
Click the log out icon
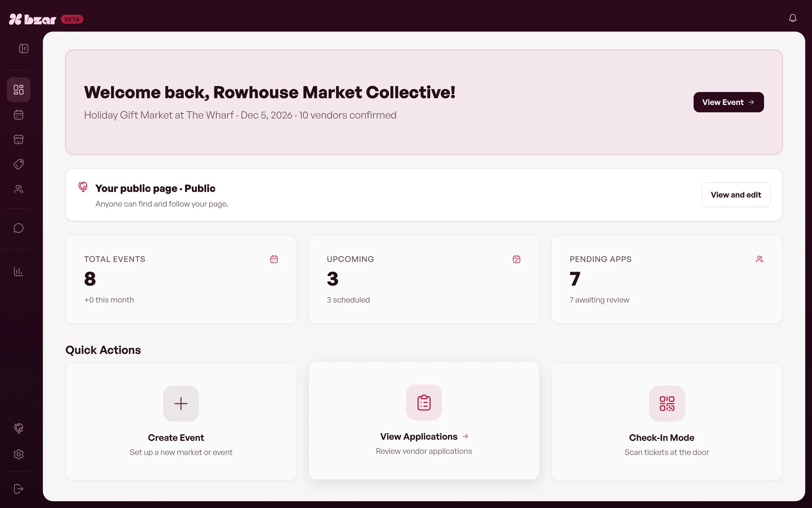pos(19,489)
